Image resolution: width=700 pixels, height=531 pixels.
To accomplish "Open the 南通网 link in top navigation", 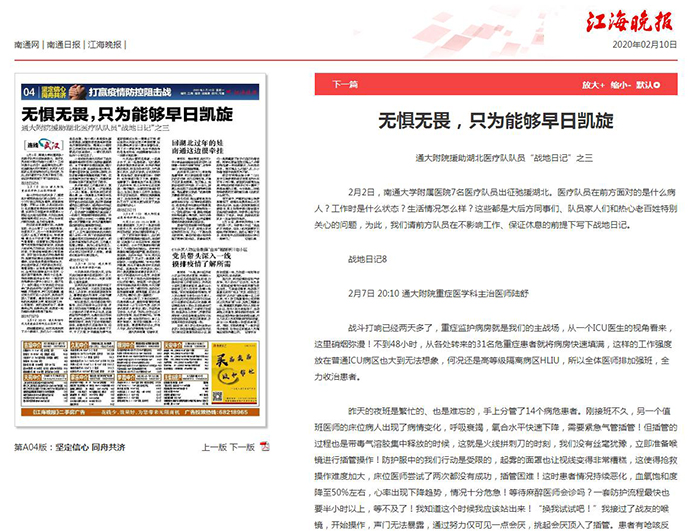I will pyautogui.click(x=27, y=46).
